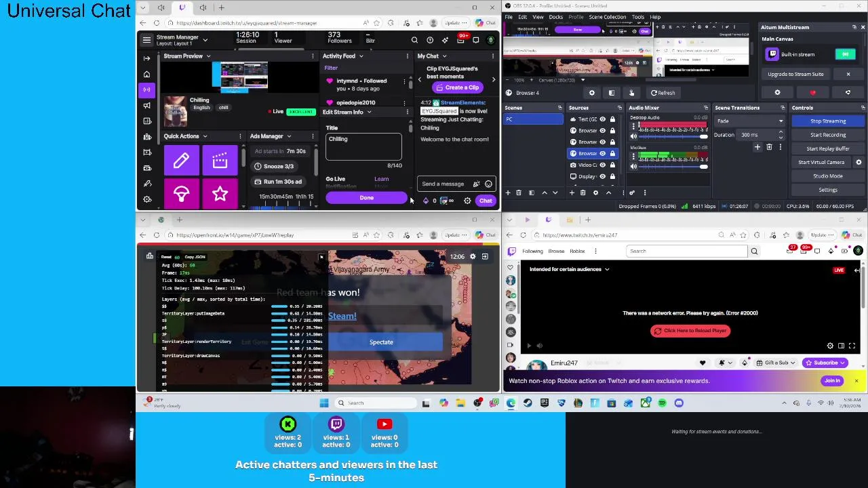Remove selected scene using Scenes trash icon
Image resolution: width=868 pixels, height=488 pixels.
(x=519, y=192)
